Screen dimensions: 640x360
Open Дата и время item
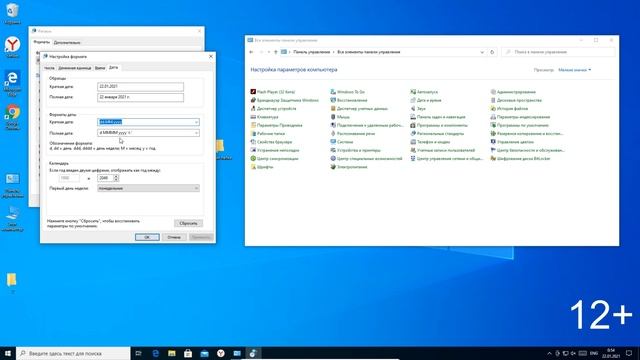[426, 100]
